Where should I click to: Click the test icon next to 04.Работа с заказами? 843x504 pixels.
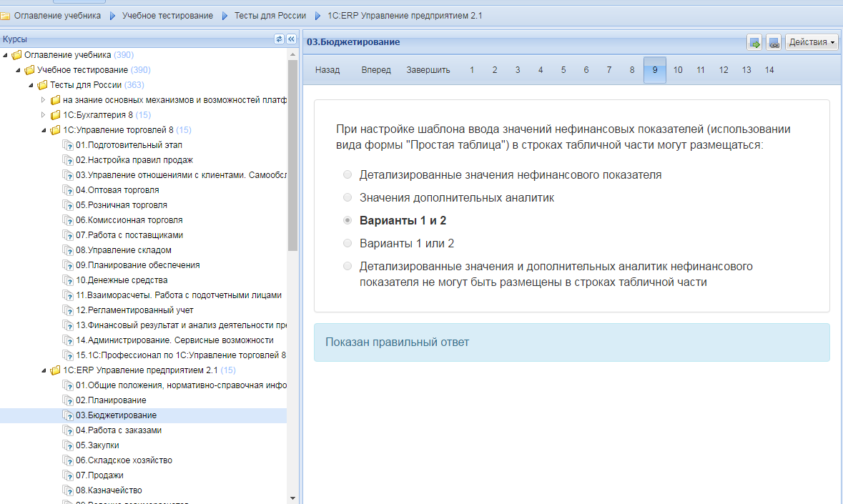pyautogui.click(x=68, y=430)
